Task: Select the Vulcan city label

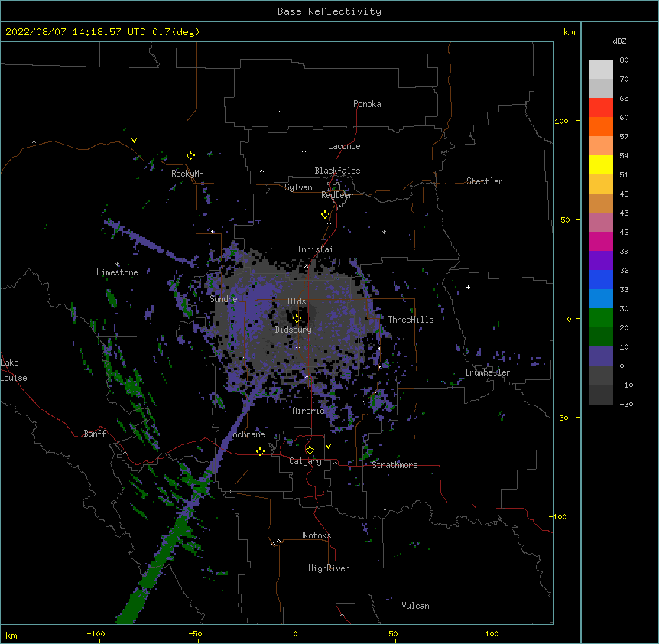Action: [x=415, y=606]
